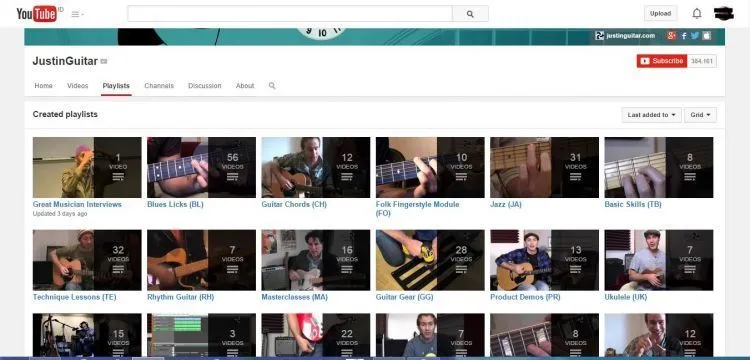This screenshot has width=750, height=360.
Task: Click the third-row 22 videos playlist thumbnail
Action: click(316, 335)
